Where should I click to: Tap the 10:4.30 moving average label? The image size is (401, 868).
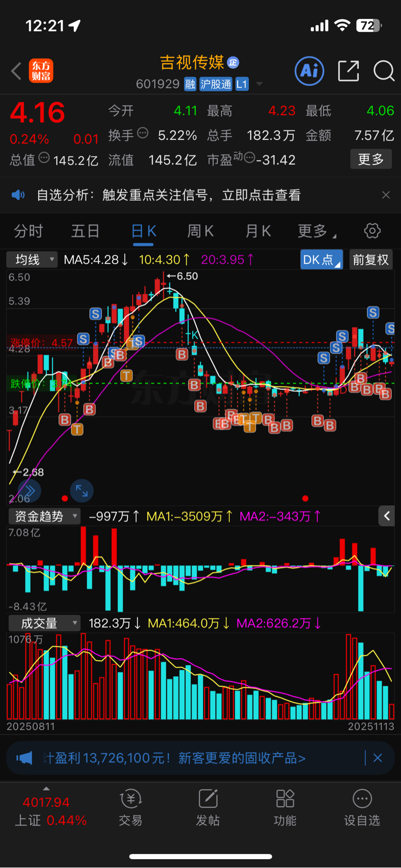click(164, 259)
